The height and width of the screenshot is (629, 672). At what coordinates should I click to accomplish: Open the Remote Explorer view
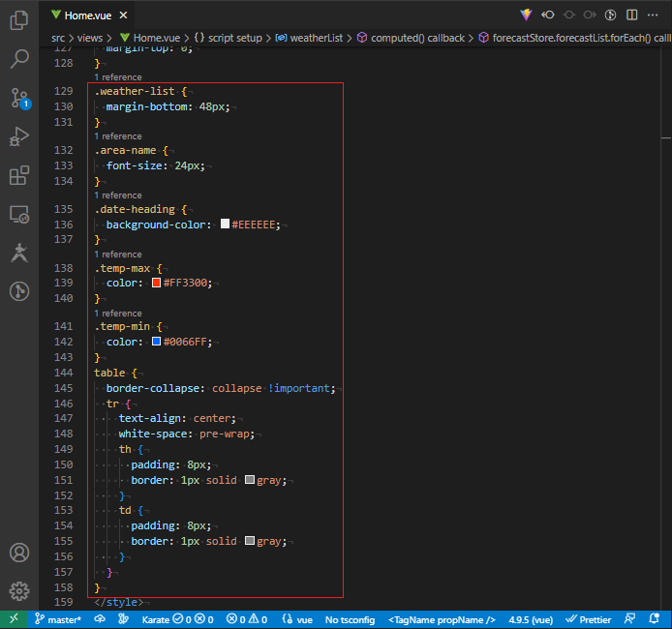[x=19, y=214]
